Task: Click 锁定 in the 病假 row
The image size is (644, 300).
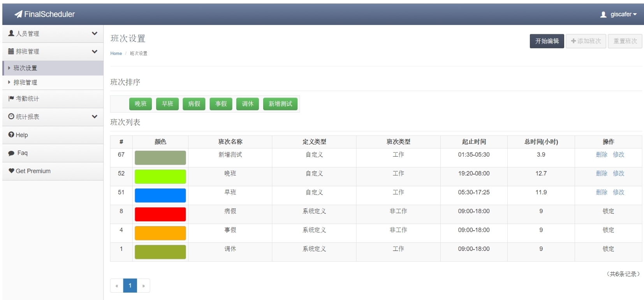Action: click(x=608, y=211)
